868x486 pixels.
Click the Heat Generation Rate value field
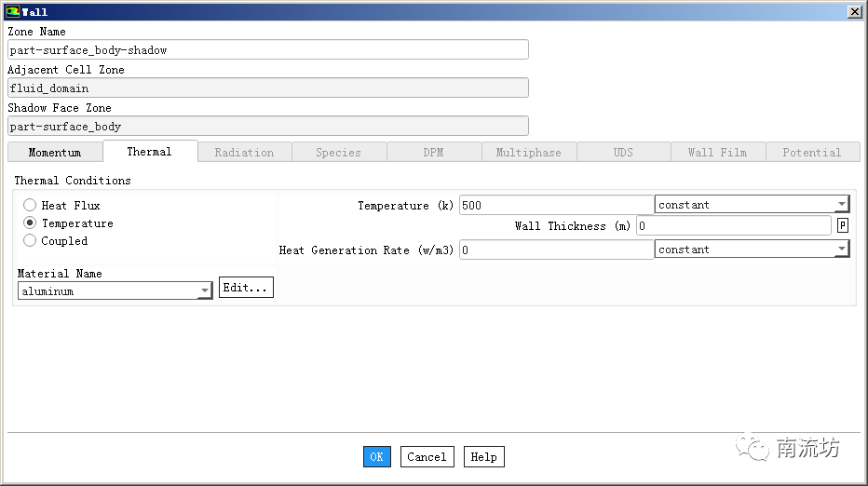coord(556,250)
